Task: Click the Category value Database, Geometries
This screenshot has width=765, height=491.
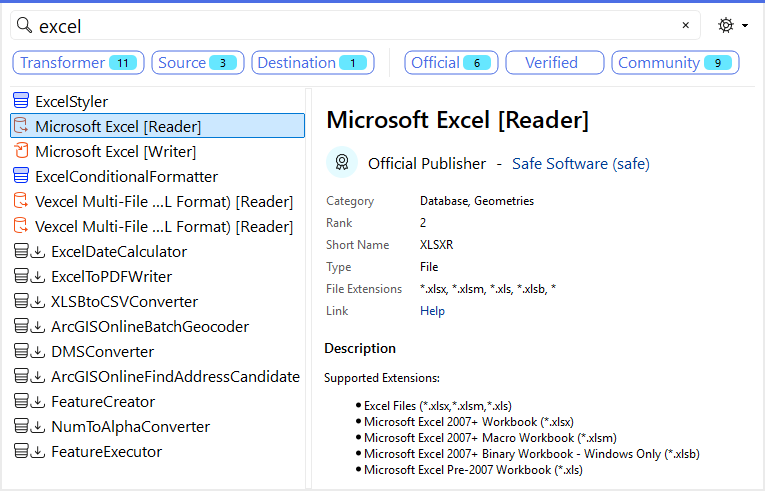Action: (x=477, y=201)
